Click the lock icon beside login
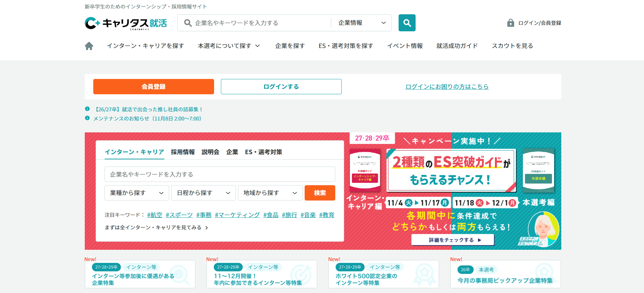The width and height of the screenshot is (644, 293). [510, 23]
